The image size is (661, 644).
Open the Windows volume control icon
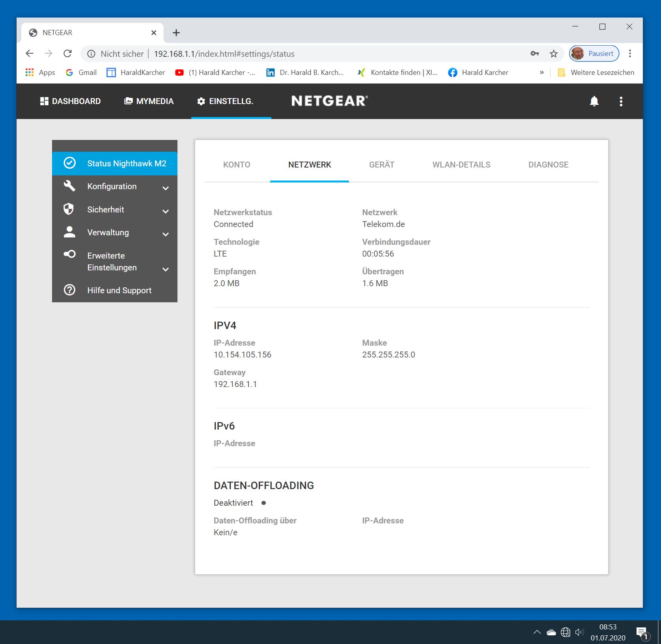pyautogui.click(x=579, y=632)
